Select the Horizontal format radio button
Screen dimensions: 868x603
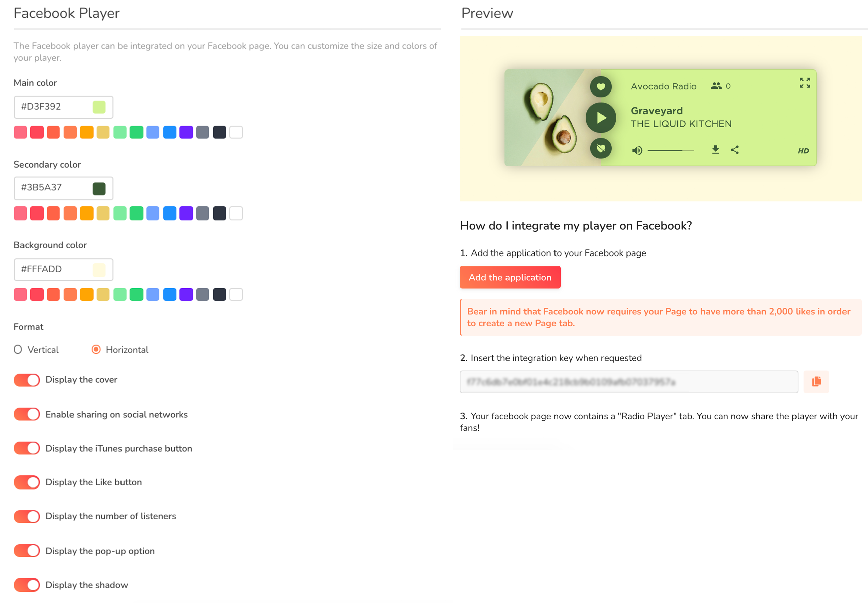(96, 349)
